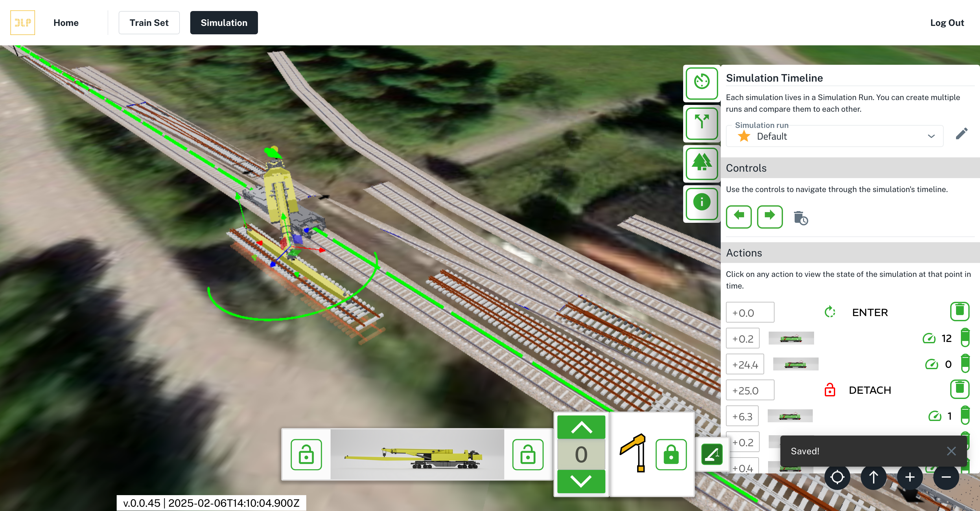Viewport: 980px width, 511px height.
Task: Step backward in the simulation timeline
Action: coord(739,216)
